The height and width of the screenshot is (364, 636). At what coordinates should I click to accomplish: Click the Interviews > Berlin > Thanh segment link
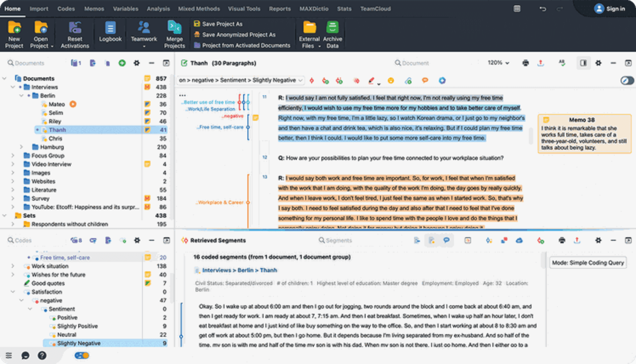(239, 270)
